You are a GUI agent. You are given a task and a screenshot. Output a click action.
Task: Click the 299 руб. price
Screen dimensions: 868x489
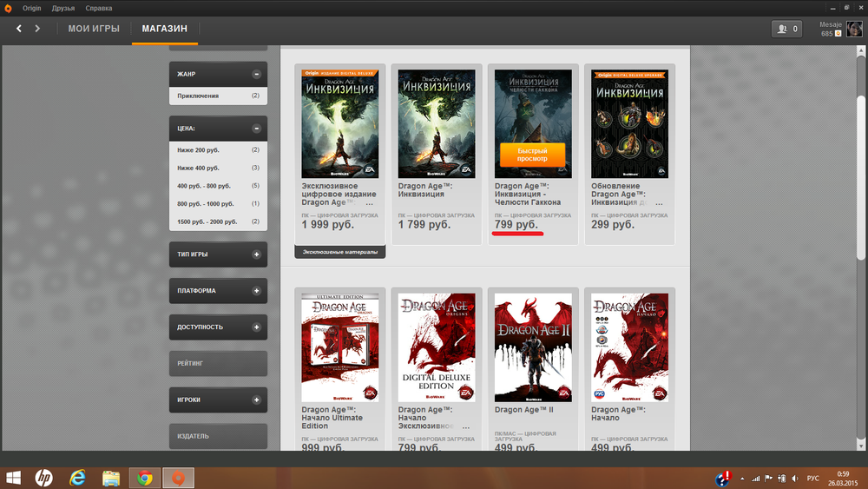[x=613, y=225]
